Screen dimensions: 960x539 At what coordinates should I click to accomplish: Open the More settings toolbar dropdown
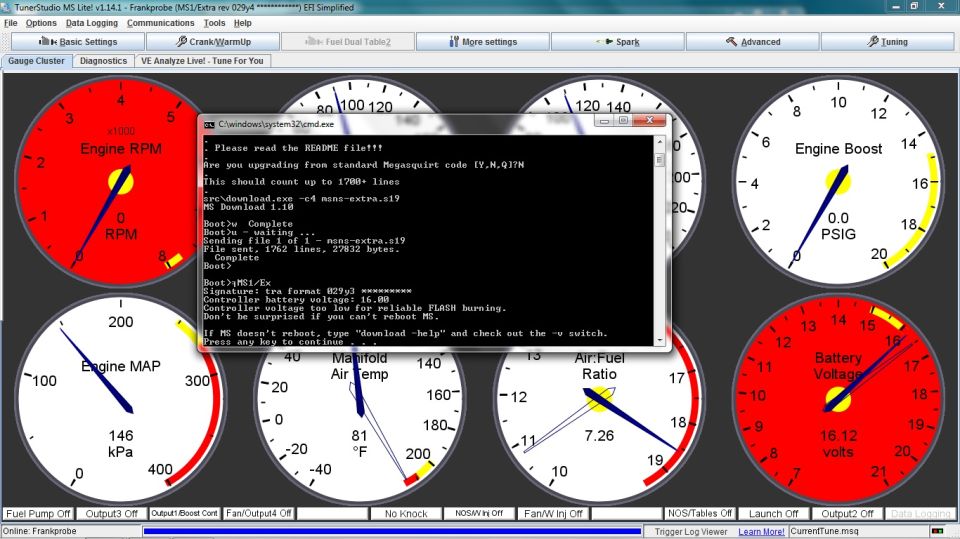click(x=482, y=42)
